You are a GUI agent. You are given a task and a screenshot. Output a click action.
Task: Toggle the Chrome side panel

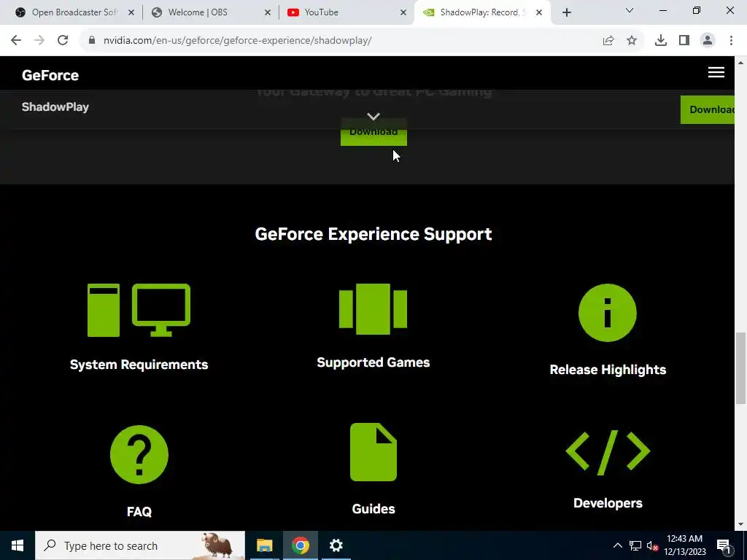[x=684, y=41]
